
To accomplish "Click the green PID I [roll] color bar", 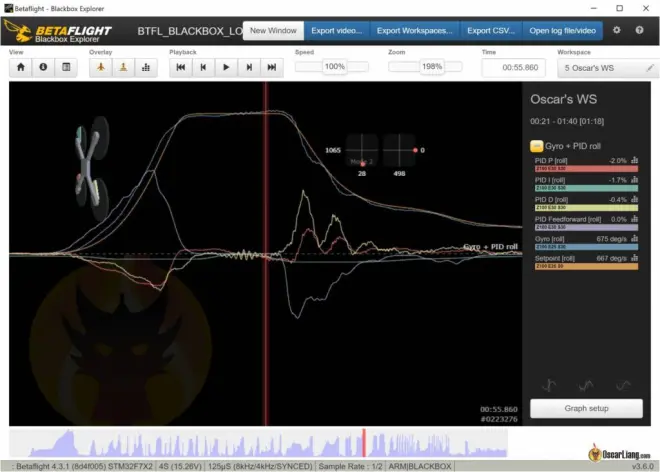I will [x=586, y=188].
